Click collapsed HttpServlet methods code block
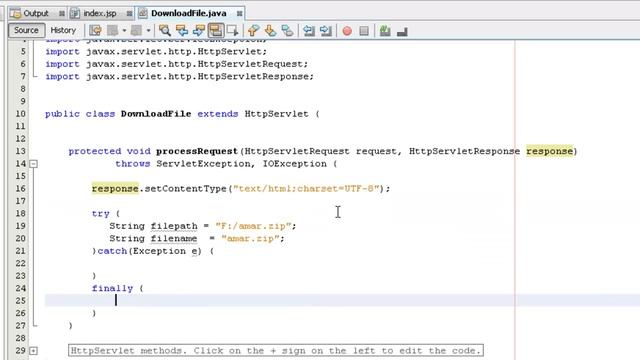This screenshot has height=360, width=640. [x=276, y=351]
